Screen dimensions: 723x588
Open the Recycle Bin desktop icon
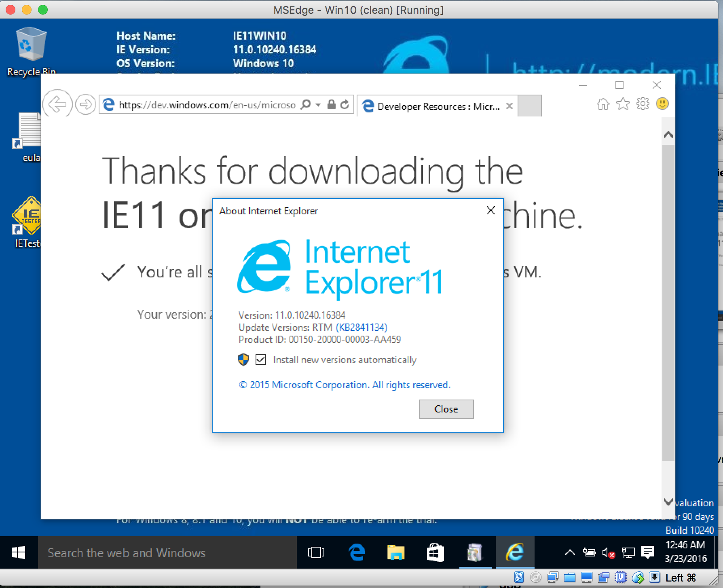click(31, 51)
